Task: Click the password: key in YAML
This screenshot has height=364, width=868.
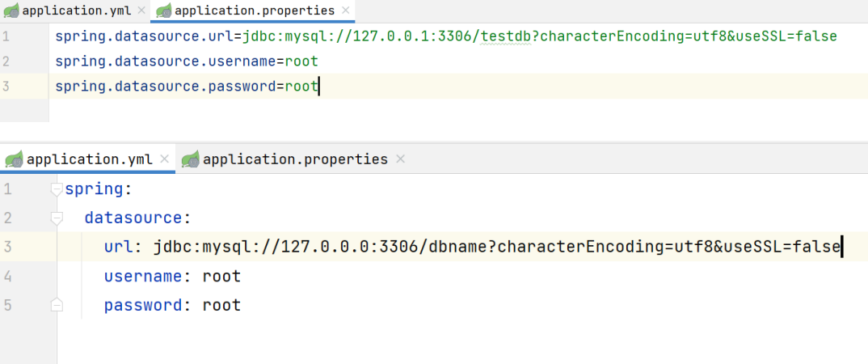Action: tap(149, 305)
